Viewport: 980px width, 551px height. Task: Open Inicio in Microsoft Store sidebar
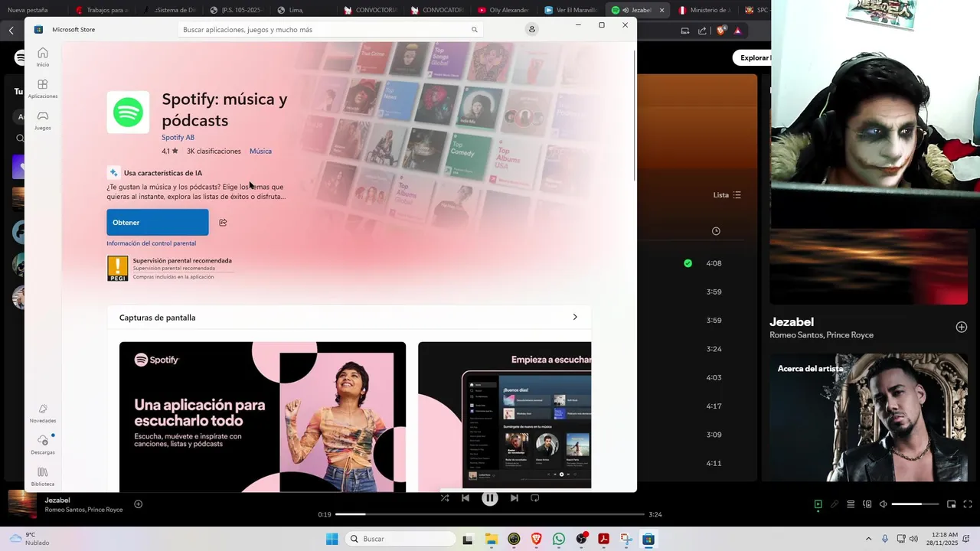coord(43,57)
